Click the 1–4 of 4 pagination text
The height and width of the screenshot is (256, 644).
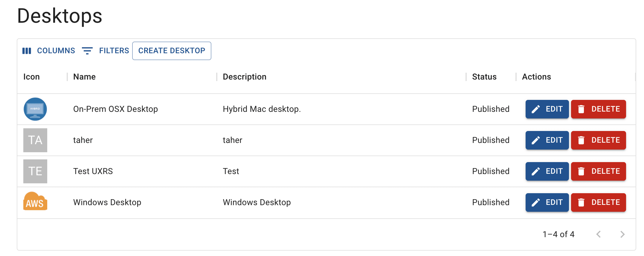coord(558,234)
